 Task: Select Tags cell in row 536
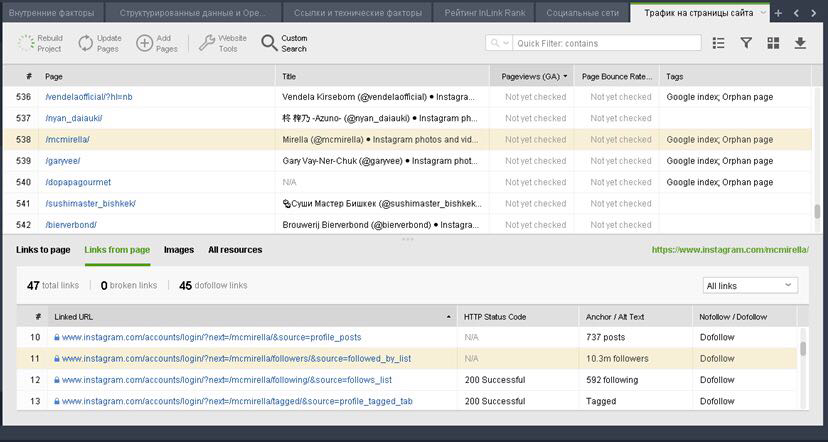(x=735, y=97)
